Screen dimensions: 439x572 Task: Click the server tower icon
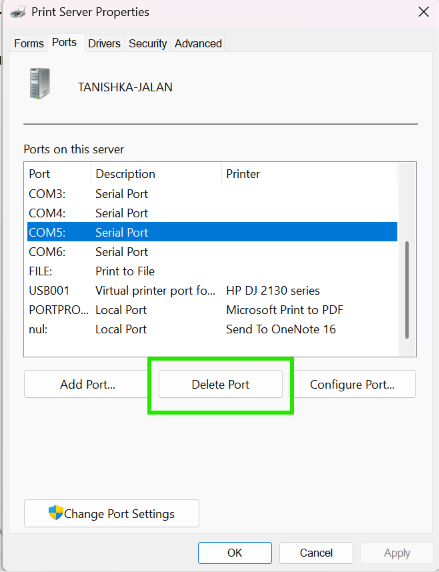coord(40,84)
